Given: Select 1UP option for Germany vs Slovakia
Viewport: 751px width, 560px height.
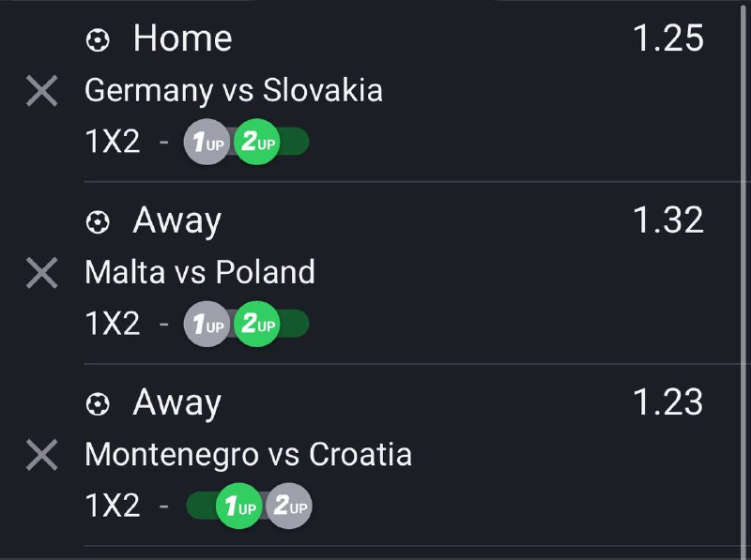Looking at the screenshot, I should point(207,143).
